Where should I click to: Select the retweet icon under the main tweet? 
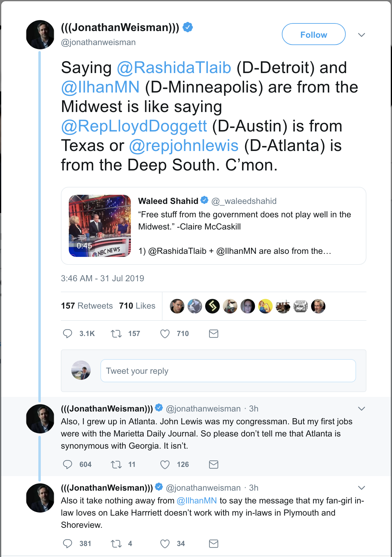[117, 334]
